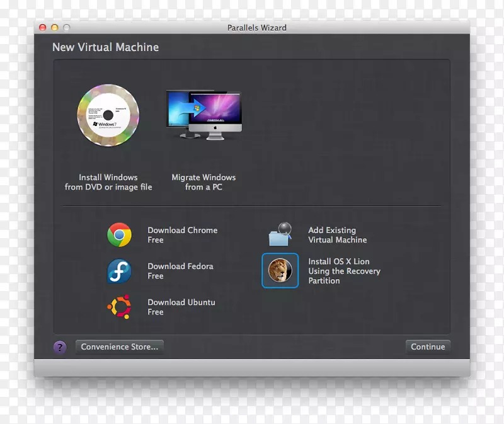Click the Migrate Windows from a PC label
Viewport: 504px width, 424px height.
click(203, 182)
